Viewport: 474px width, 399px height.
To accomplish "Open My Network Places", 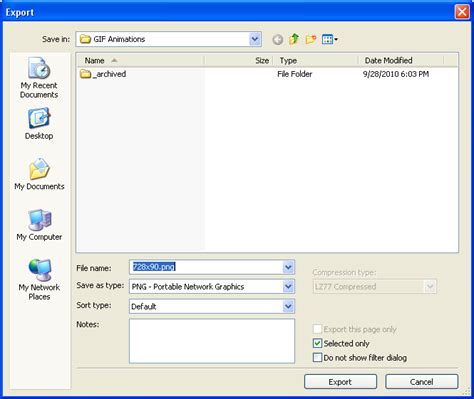I will [x=39, y=279].
